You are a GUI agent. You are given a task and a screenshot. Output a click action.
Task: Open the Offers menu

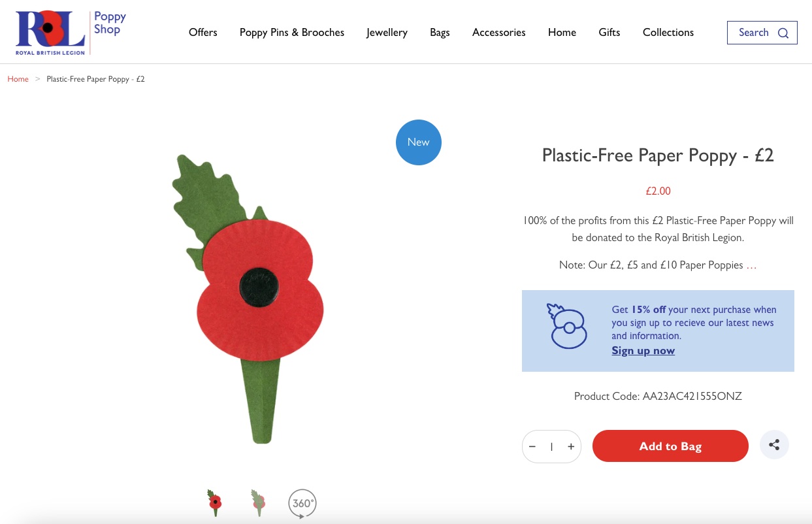point(203,32)
